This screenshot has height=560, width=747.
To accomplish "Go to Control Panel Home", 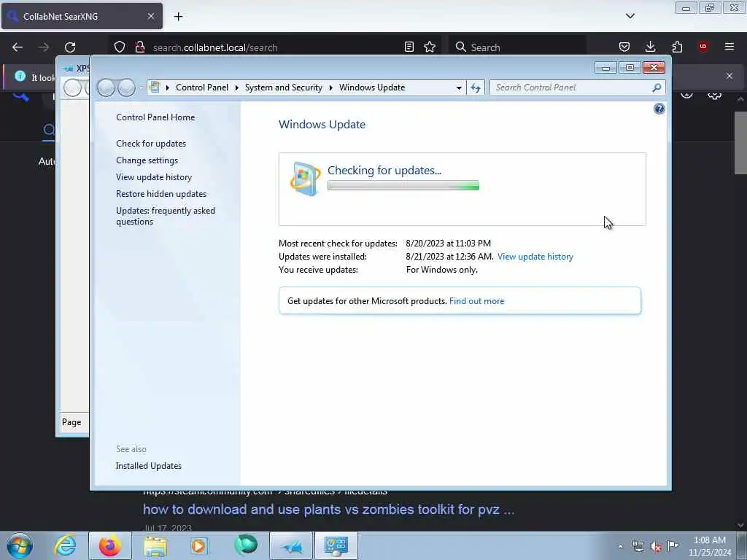I will pyautogui.click(x=155, y=117).
